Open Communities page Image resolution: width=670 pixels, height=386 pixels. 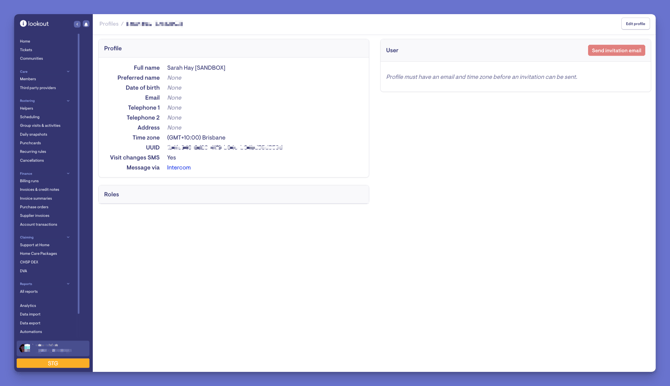pos(31,59)
